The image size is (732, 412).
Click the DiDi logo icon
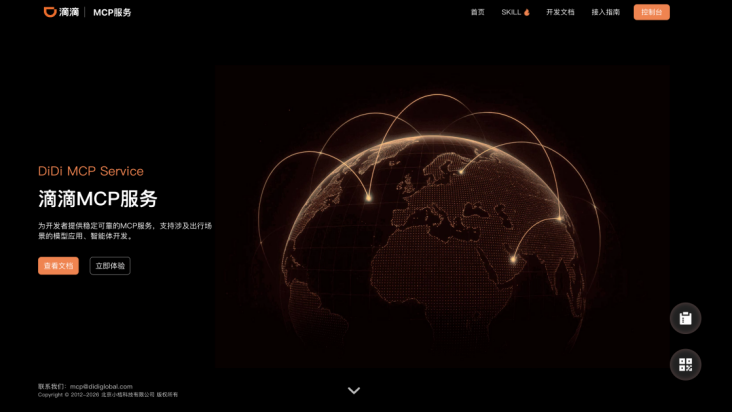tap(50, 12)
